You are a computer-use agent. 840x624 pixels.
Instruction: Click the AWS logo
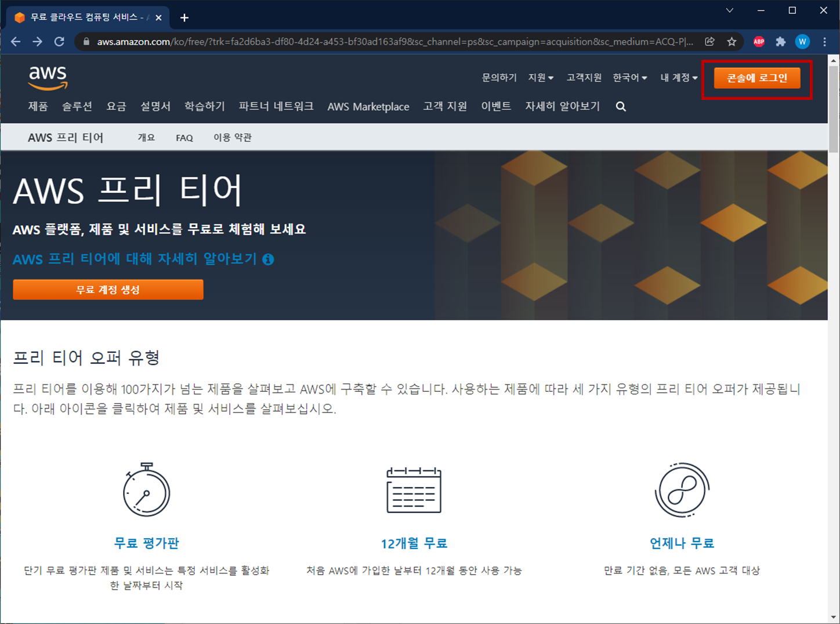(x=48, y=78)
